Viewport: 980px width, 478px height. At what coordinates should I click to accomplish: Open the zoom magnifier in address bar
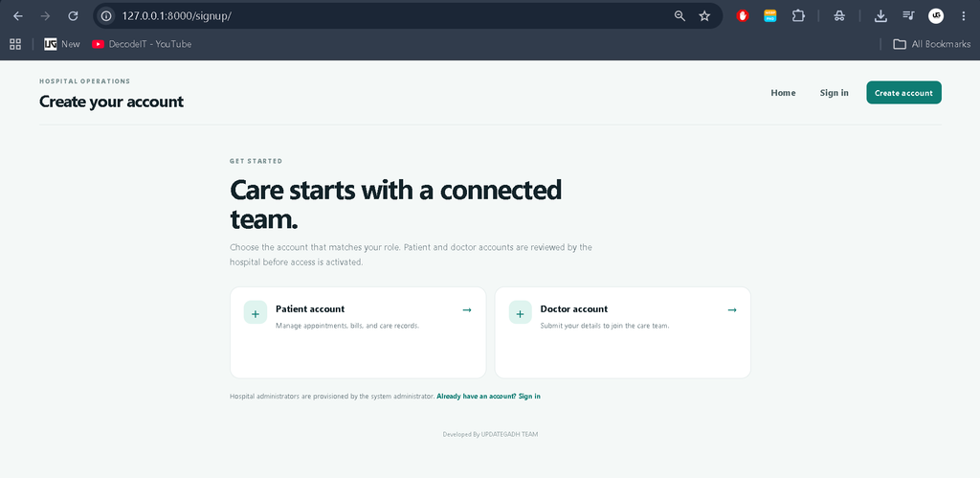(680, 16)
